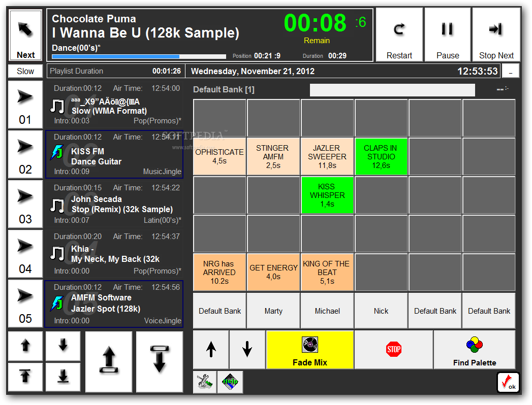The width and height of the screenshot is (532, 405).
Task: Click the empty jingle slot under OPHISTICATE
Action: coord(220,195)
